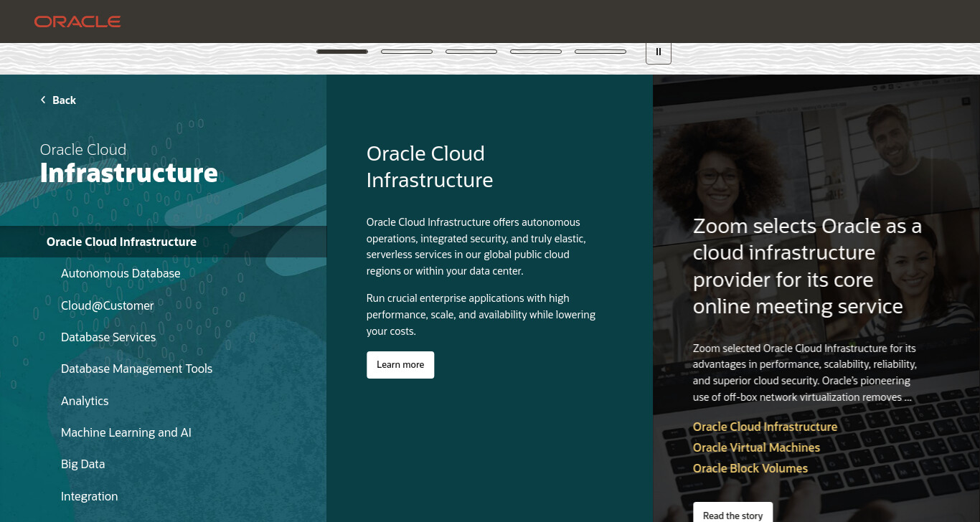
Task: Click the Oracle logo
Action: click(x=77, y=22)
